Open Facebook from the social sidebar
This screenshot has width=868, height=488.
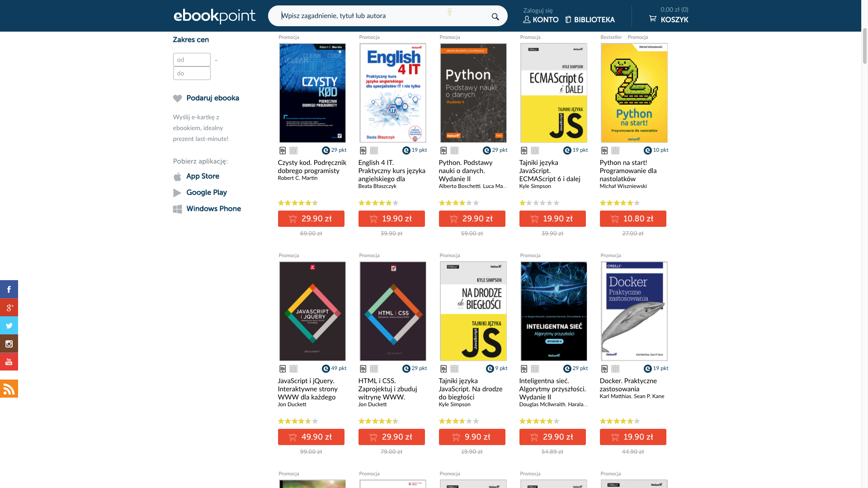(x=9, y=289)
